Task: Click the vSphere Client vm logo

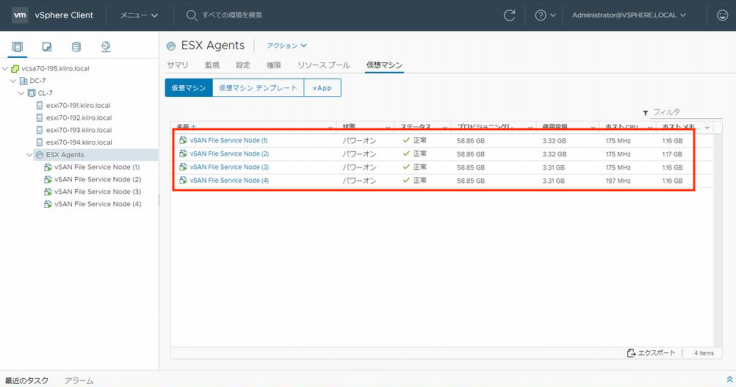Action: 20,15
